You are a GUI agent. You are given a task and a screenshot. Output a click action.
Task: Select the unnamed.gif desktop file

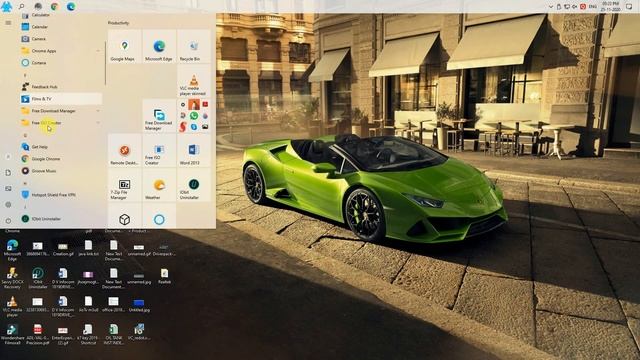tap(139, 250)
